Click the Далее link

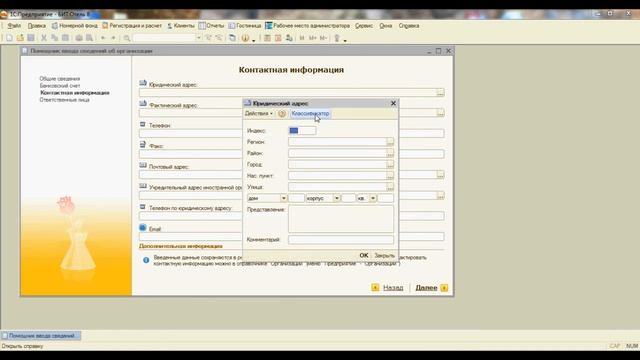tap(426, 288)
